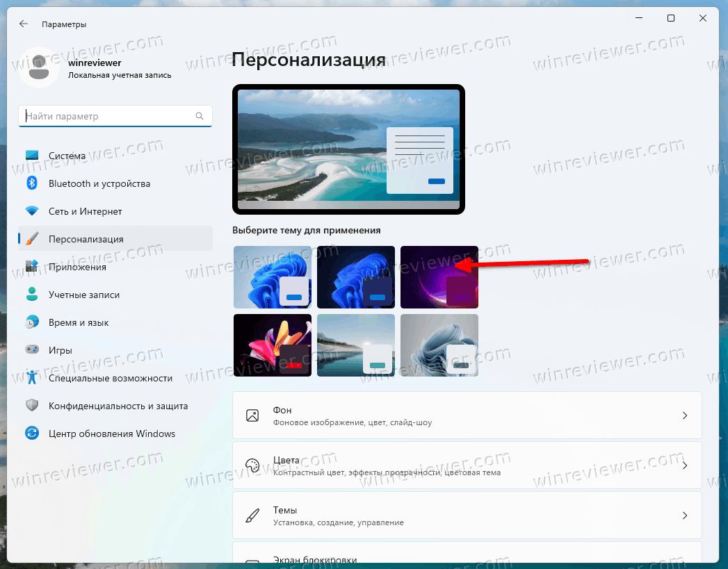Click the back arrow in the title bar

pyautogui.click(x=24, y=24)
